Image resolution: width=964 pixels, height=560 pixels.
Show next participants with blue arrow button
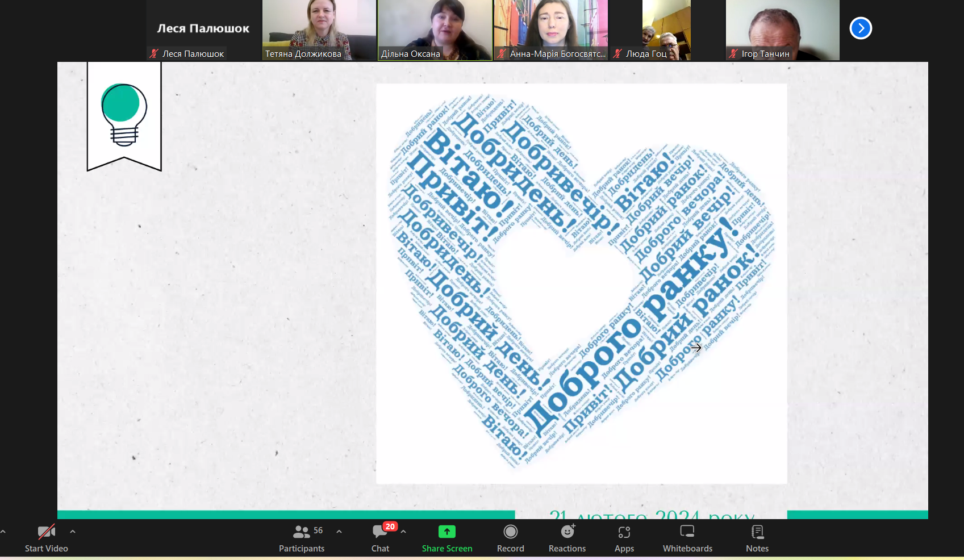[861, 28]
